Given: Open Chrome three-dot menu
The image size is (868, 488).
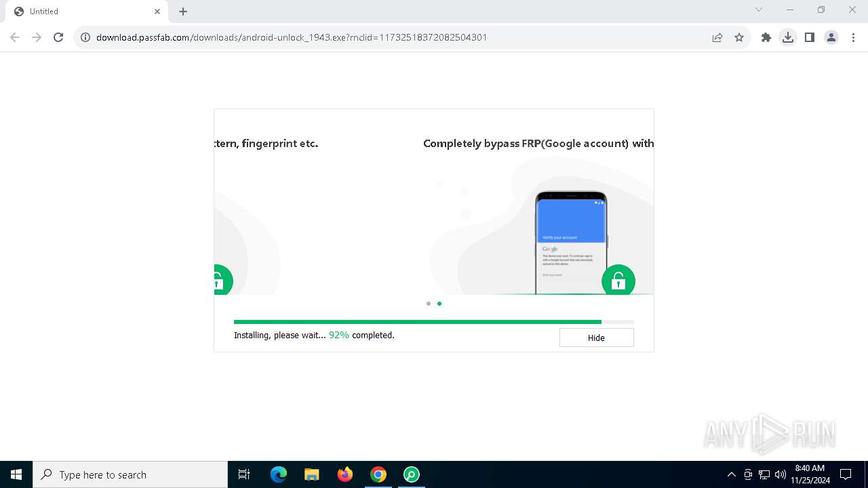Looking at the screenshot, I should click(853, 37).
